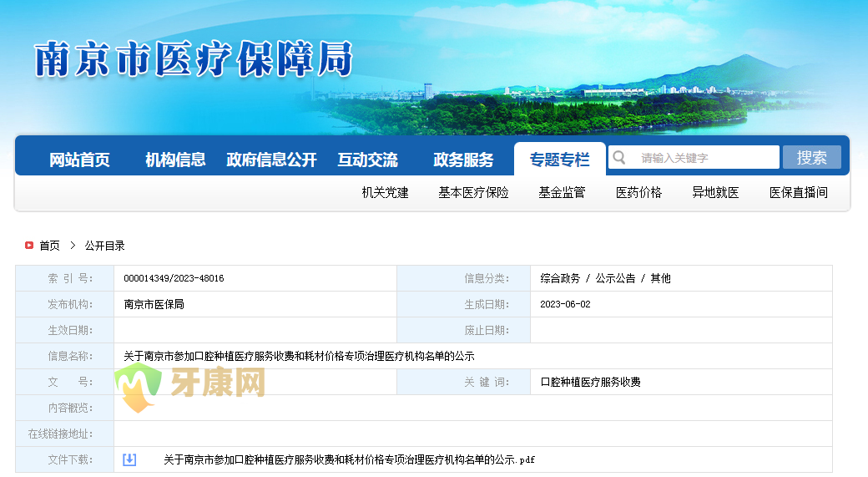Click index number 000014349/2023-48016

(x=174, y=278)
